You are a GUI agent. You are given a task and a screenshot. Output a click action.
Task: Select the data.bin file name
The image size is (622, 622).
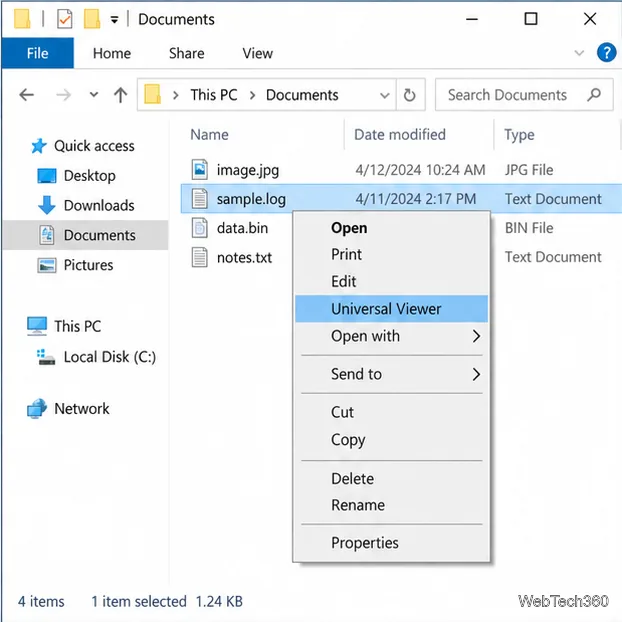click(242, 228)
